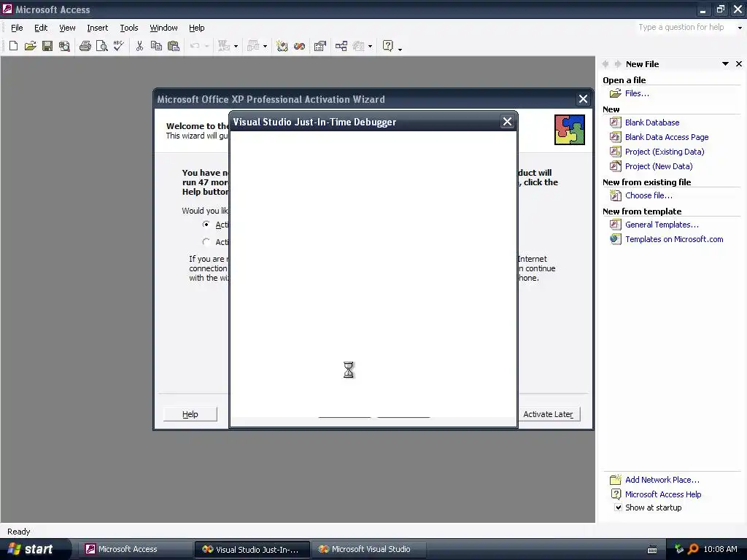
Task: Click the New Object toolbar icon
Action: pyautogui.click(x=359, y=46)
